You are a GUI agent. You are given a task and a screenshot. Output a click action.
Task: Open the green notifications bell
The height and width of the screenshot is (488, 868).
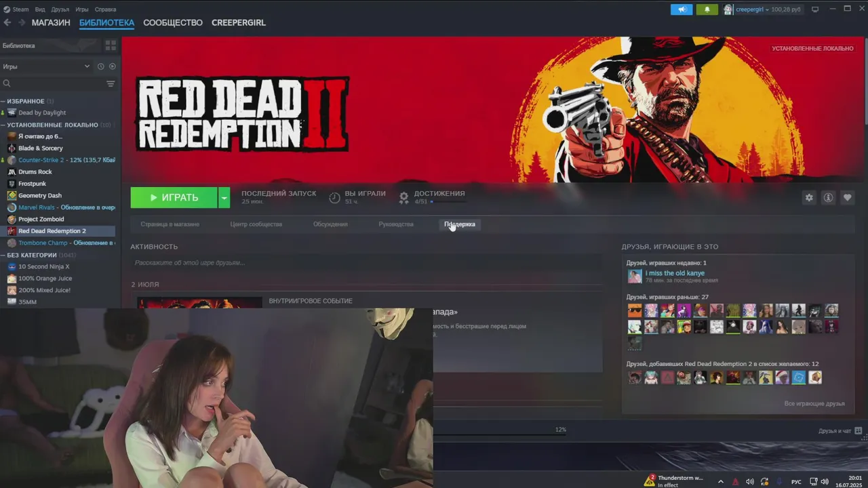[707, 9]
